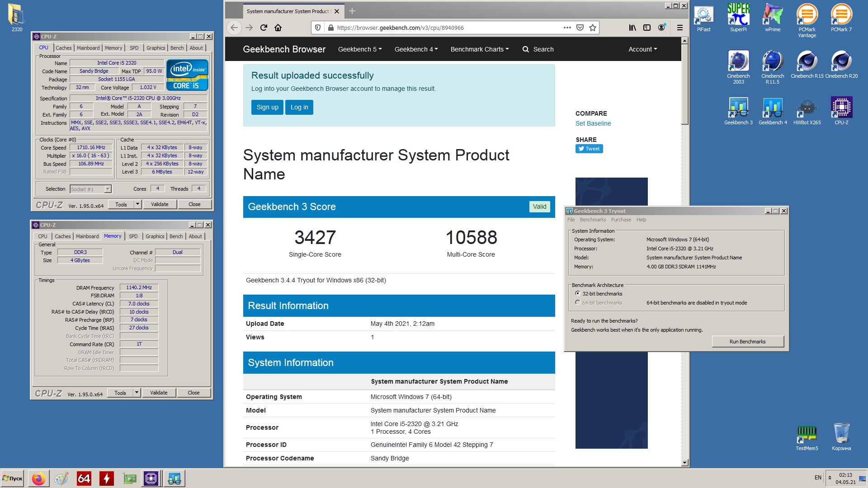Open the PCMark 7 desktop shortcut
The width and height of the screenshot is (868, 488).
841,18
